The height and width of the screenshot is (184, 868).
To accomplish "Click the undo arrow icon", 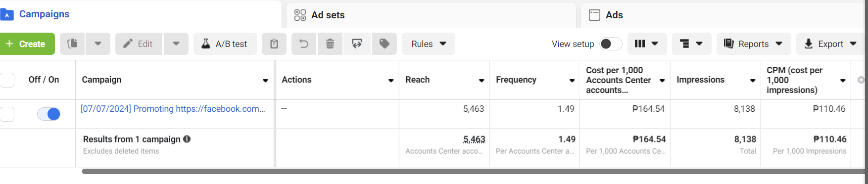I will pyautogui.click(x=304, y=44).
